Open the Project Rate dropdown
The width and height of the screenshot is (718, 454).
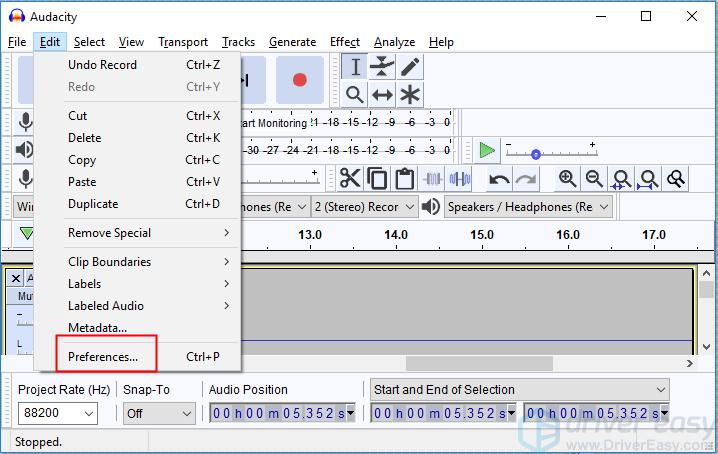[x=58, y=413]
